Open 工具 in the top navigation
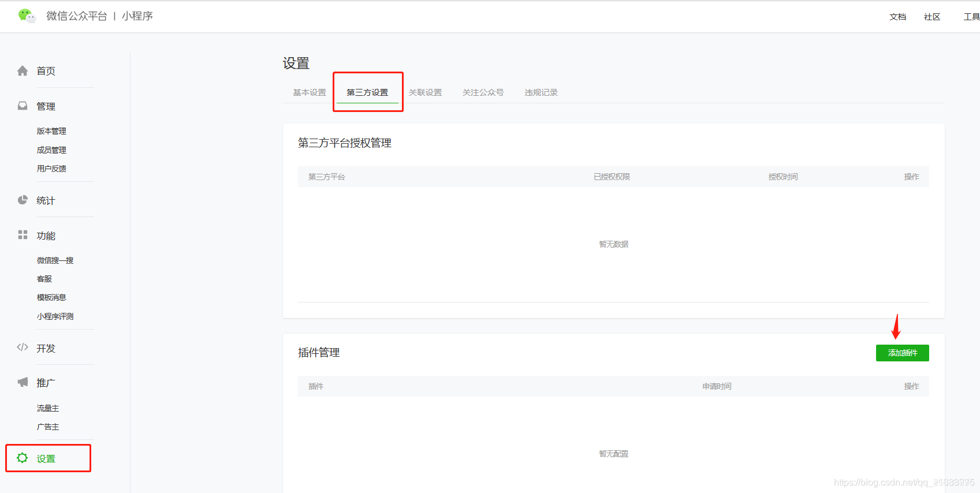Viewport: 980px width, 493px height. pos(971,17)
